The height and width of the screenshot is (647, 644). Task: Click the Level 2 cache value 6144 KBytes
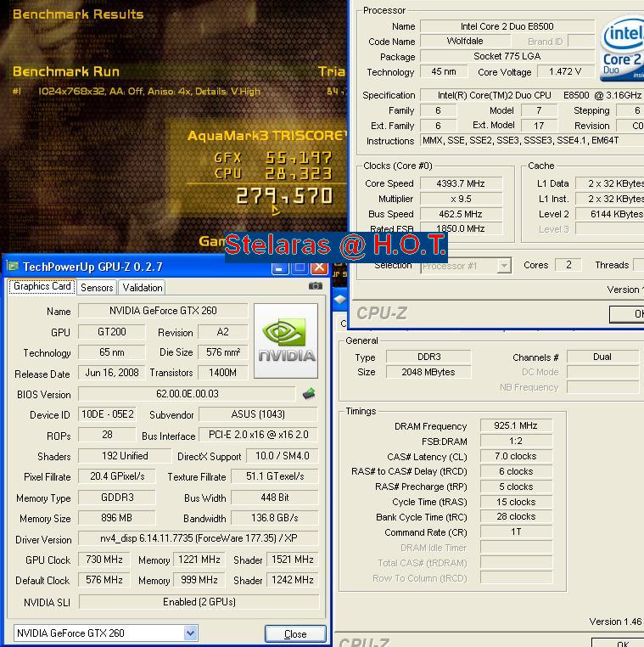pos(611,214)
